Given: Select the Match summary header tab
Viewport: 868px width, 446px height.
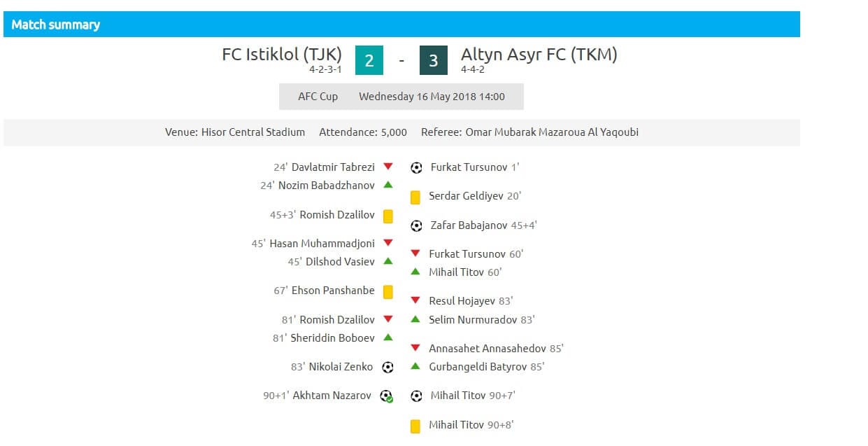Looking at the screenshot, I should pos(56,25).
